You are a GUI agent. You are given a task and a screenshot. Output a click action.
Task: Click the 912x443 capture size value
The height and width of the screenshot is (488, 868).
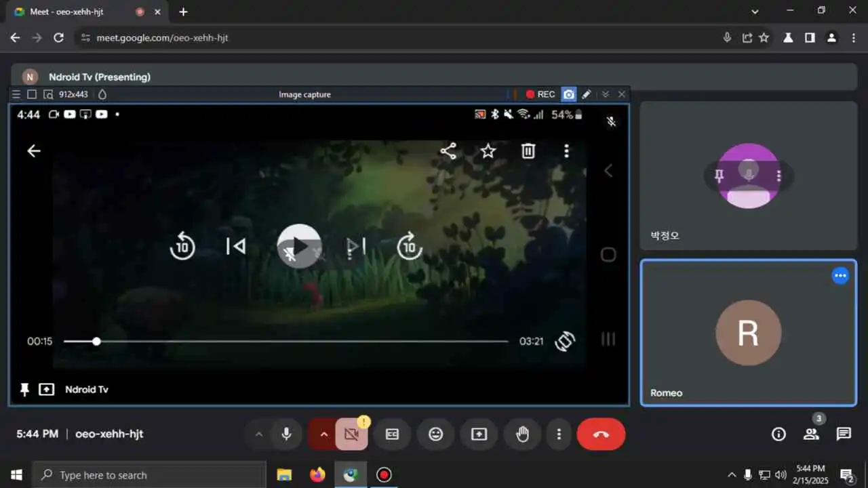[x=73, y=94]
